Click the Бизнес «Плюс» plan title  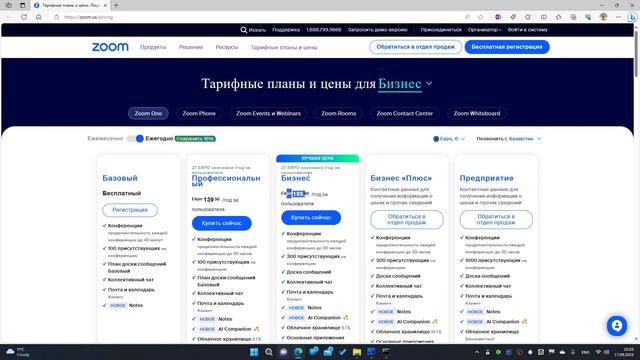tap(401, 178)
